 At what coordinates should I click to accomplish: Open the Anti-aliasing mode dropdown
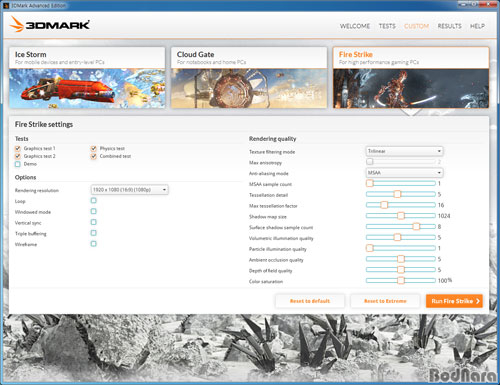click(x=404, y=173)
